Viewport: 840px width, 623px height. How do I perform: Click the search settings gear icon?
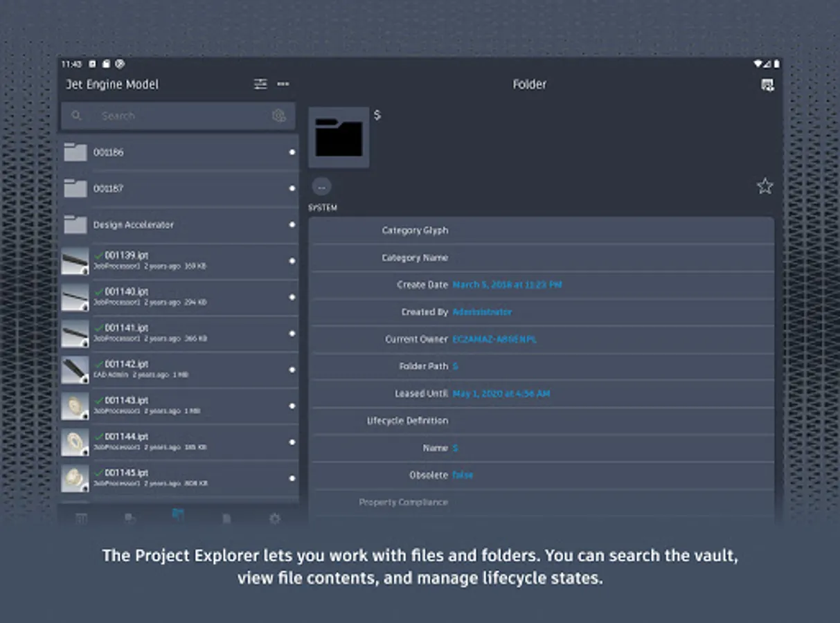[x=279, y=116]
